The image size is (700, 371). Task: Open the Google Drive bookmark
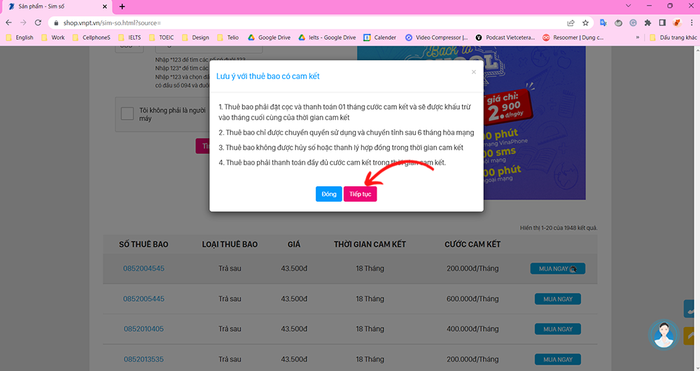click(269, 38)
